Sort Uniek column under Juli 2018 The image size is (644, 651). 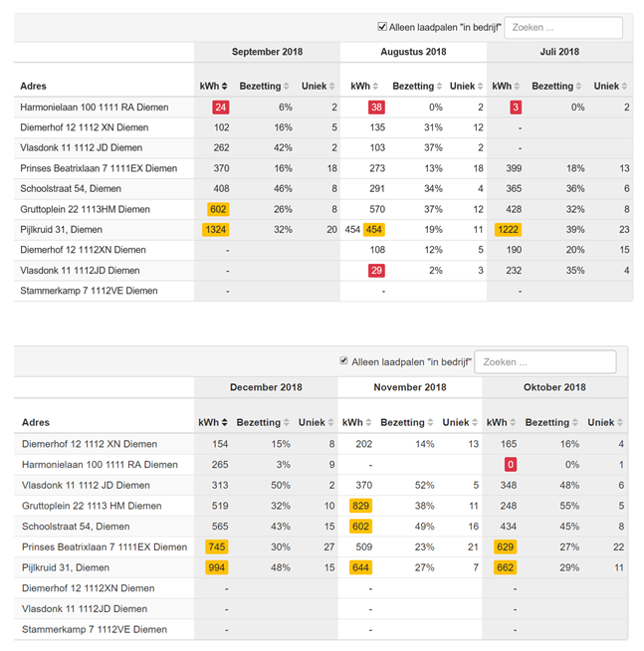click(611, 87)
